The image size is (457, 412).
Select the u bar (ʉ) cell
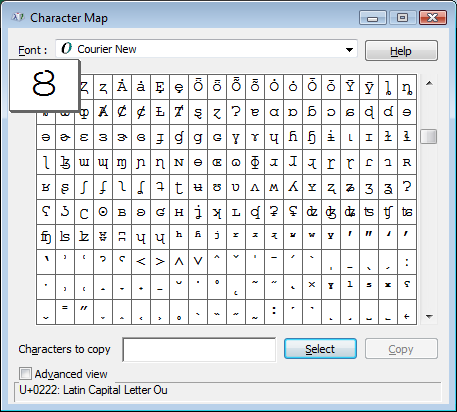[x=198, y=187]
